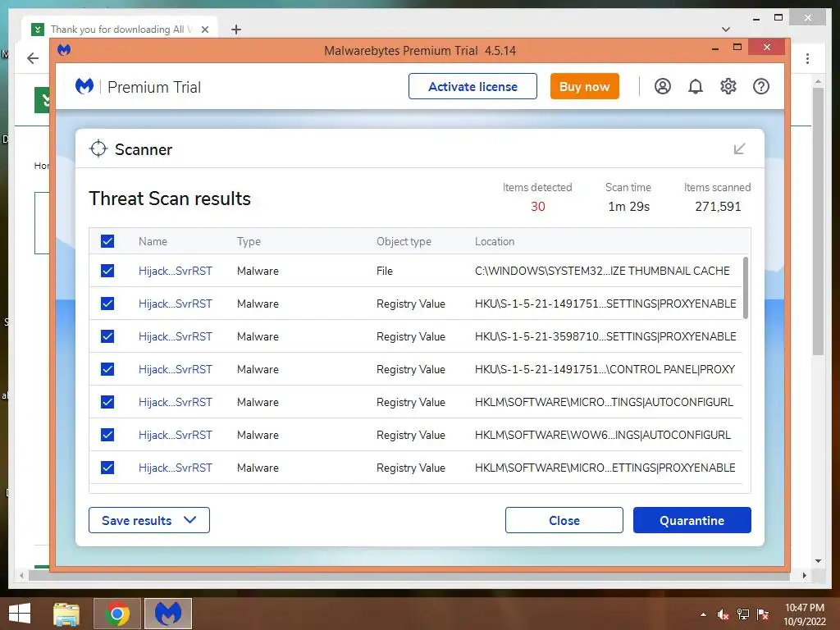Uncheck the MICRO...TINGS|AUTOCONFIGURL row
This screenshot has width=840, height=630.
pyautogui.click(x=107, y=402)
